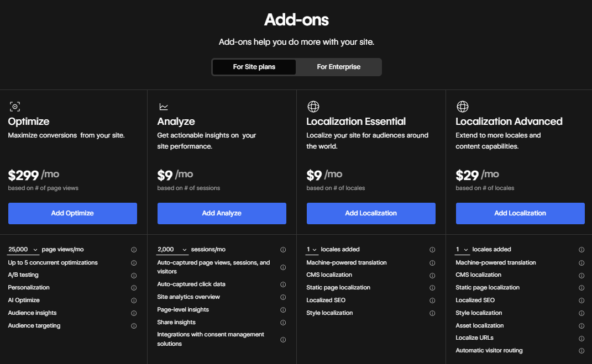Click the Localization Essential globe icon
Image resolution: width=592 pixels, height=364 pixels.
pyautogui.click(x=313, y=106)
